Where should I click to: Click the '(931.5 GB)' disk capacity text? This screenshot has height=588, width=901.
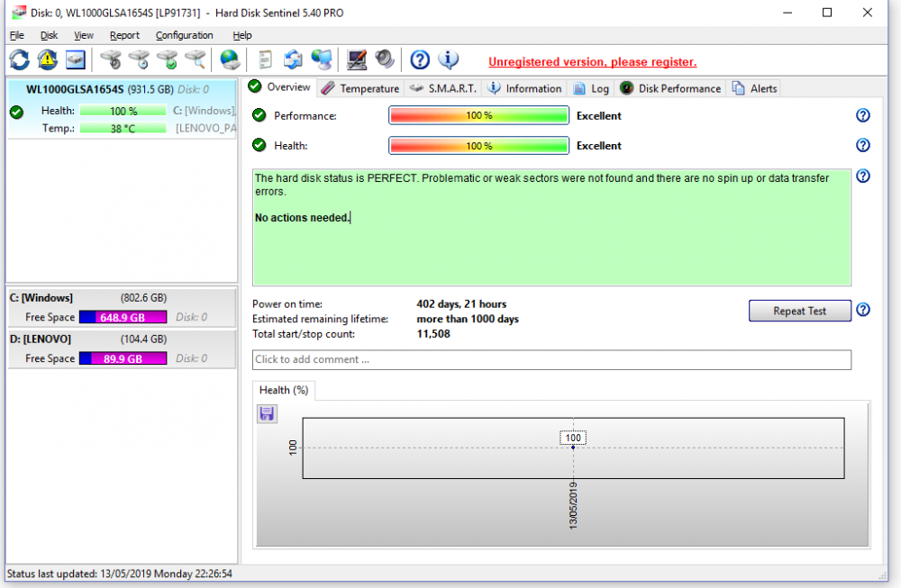[x=150, y=89]
